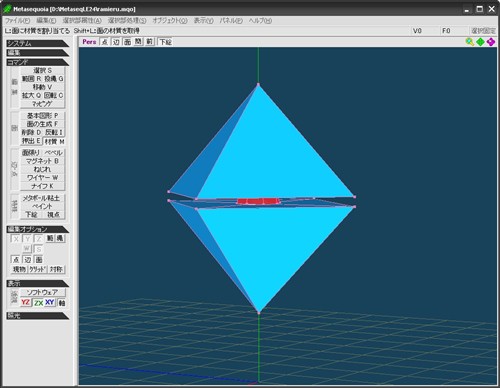This screenshot has width=500, height=388.
Task: Open the オブジェクト(O) menu
Action: pos(170,21)
